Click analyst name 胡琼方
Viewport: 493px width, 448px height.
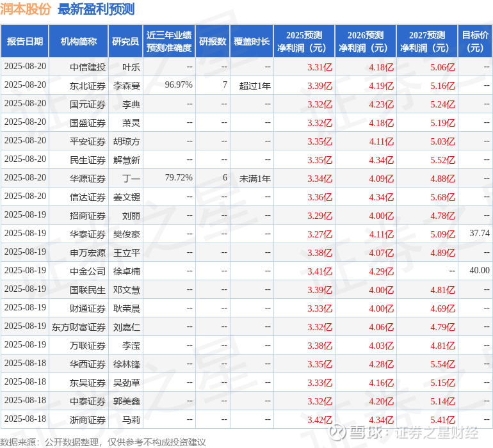coord(127,141)
